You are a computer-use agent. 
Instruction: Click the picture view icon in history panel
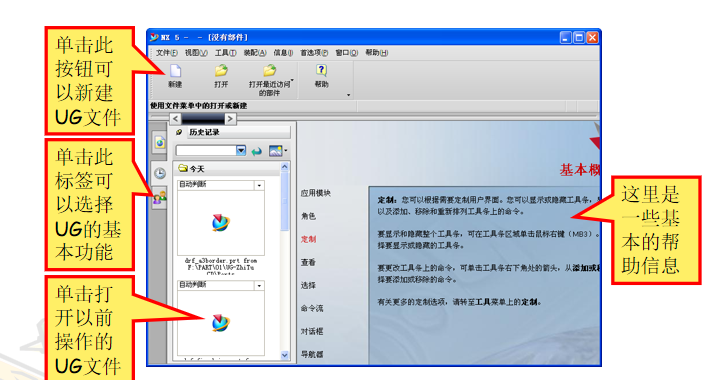pos(276,151)
